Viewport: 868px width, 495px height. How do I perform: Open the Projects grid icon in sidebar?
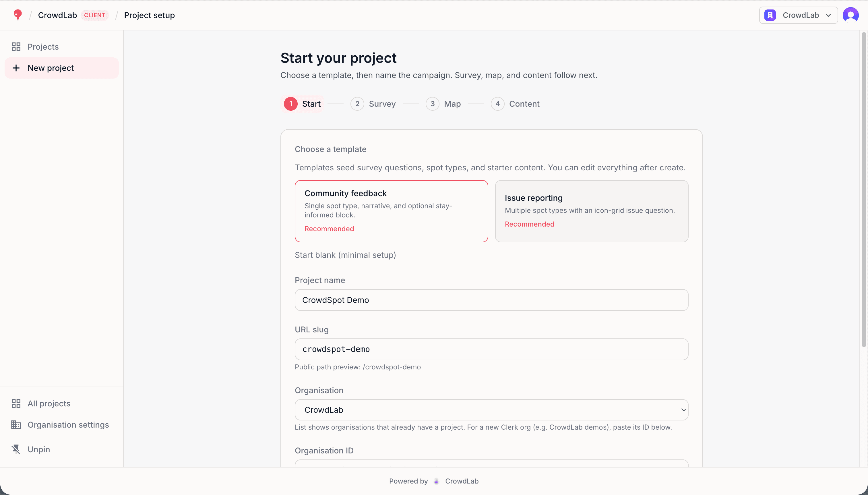click(16, 46)
